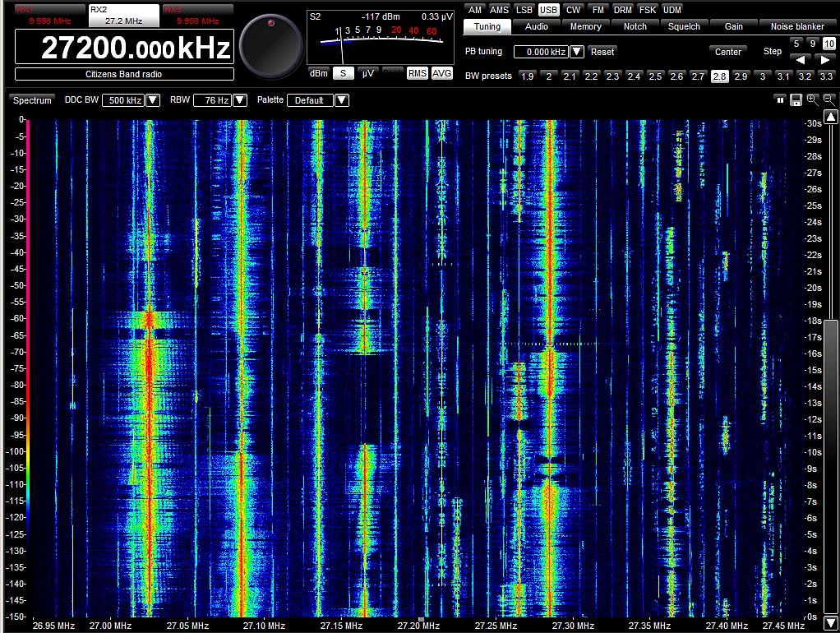Click the step left arrow button
The width and height of the screenshot is (840, 633).
coord(800,59)
